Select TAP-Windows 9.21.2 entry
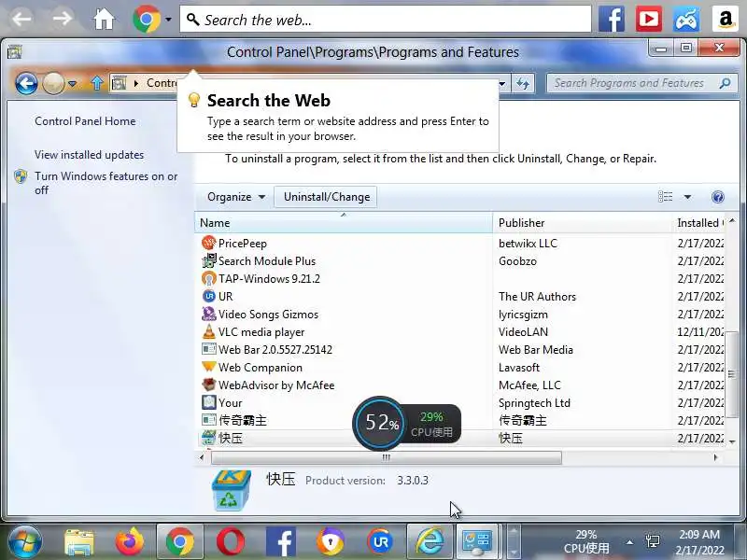This screenshot has width=747, height=560. (x=462, y=278)
